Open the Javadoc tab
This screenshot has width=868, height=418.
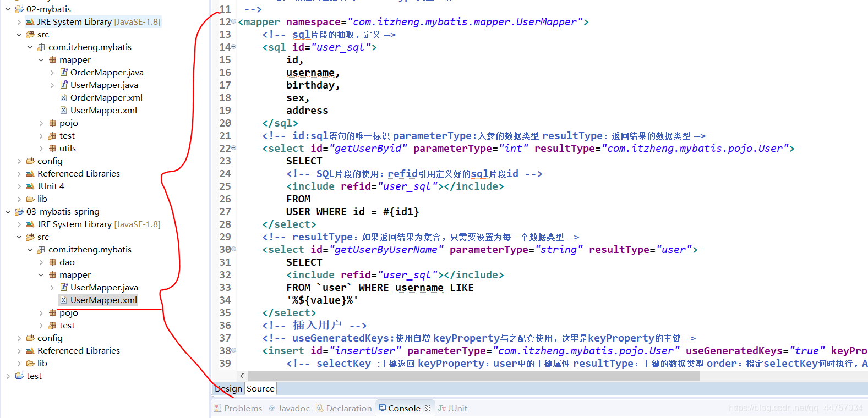coord(289,408)
